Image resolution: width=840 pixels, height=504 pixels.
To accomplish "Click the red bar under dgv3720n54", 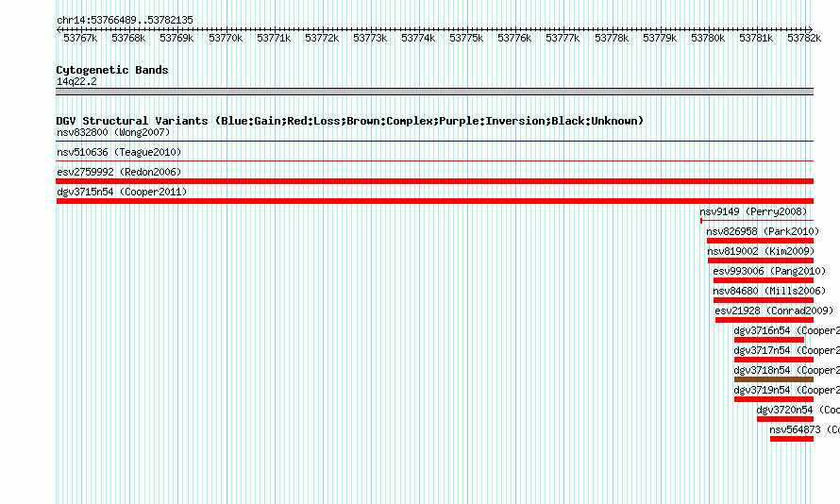I will point(785,419).
